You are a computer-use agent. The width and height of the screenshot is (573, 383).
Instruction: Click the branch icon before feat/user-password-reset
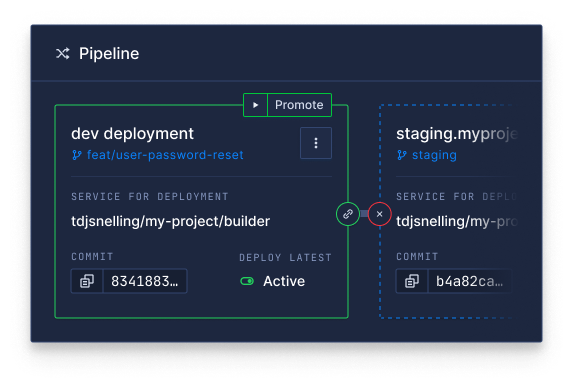click(x=77, y=155)
